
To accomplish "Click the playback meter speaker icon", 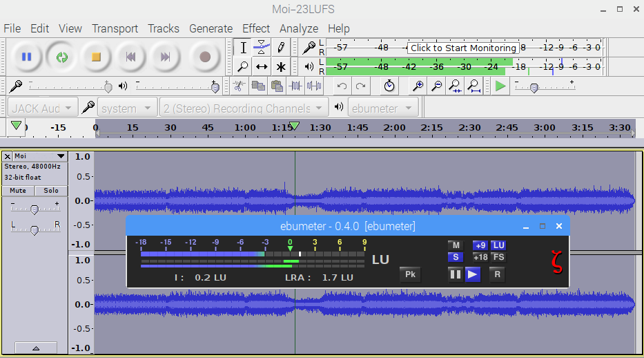I will (x=309, y=66).
